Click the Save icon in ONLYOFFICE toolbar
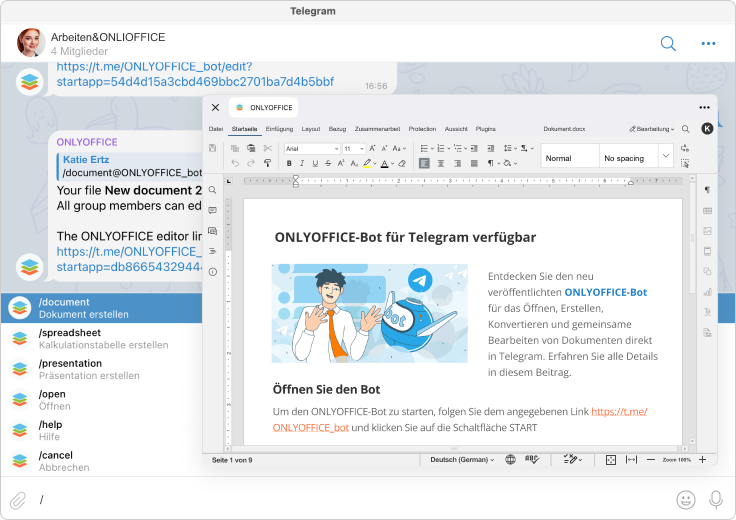736x520 pixels. coord(213,148)
